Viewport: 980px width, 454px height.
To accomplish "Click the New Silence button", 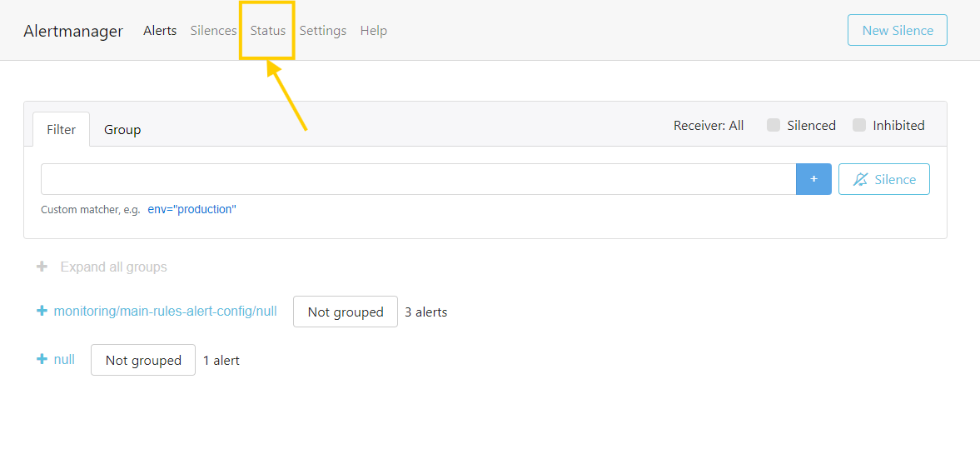I will [898, 30].
